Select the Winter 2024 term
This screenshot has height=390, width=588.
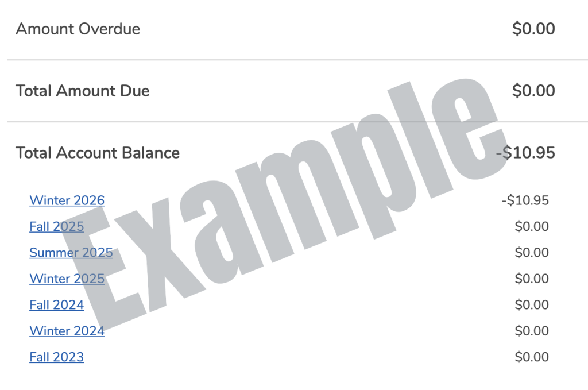(67, 331)
